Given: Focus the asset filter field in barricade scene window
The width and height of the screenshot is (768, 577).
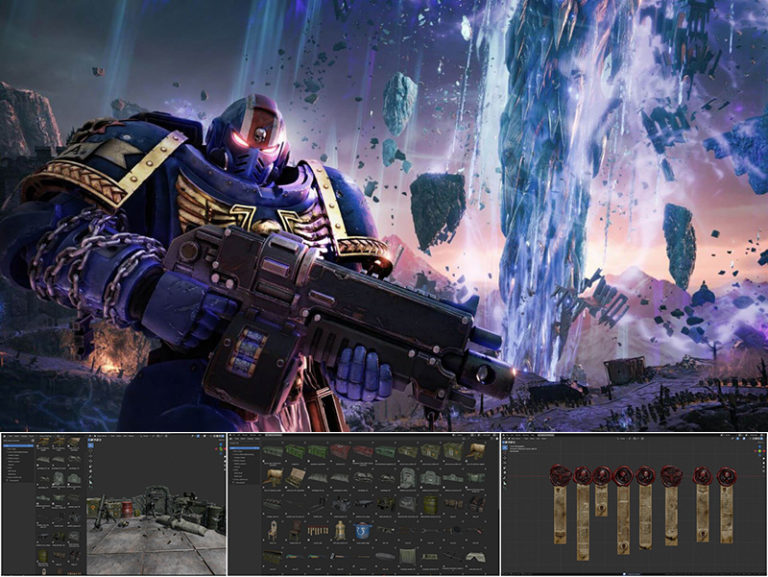Looking at the screenshot, I should pos(19,440).
